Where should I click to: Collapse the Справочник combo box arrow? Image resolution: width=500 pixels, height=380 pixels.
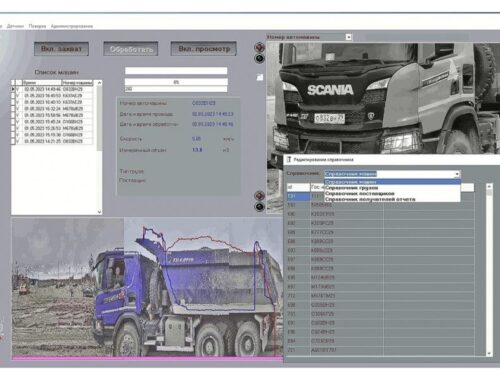tap(457, 174)
